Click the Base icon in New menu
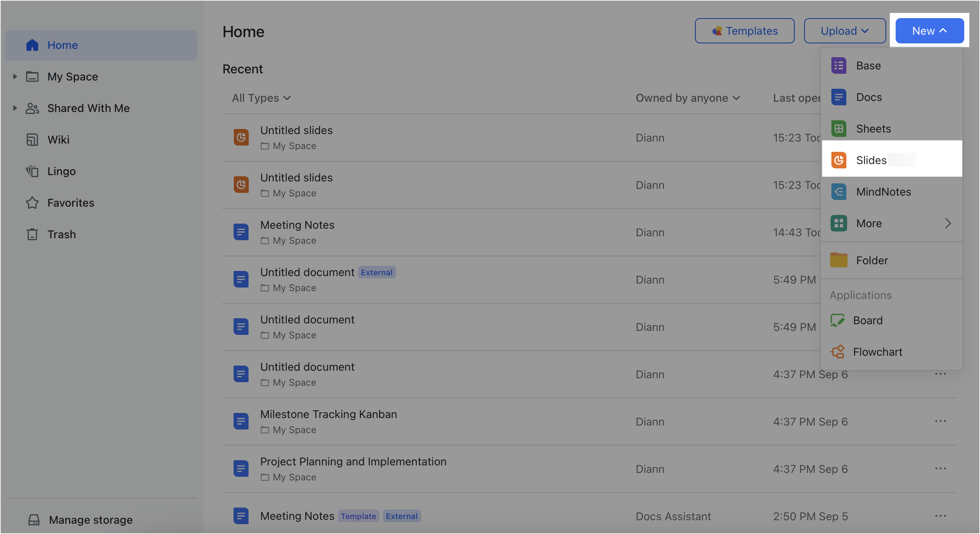The height and width of the screenshot is (534, 980). tap(838, 65)
